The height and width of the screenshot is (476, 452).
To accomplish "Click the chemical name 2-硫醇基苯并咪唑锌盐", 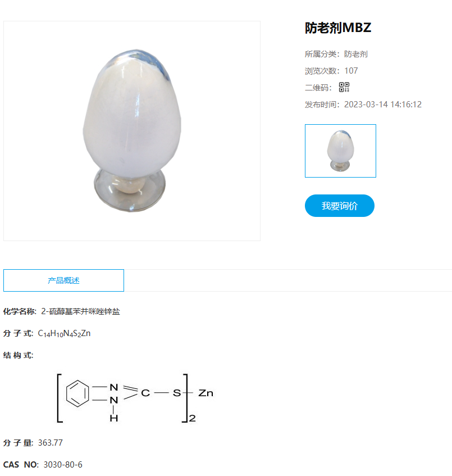I will tap(81, 311).
